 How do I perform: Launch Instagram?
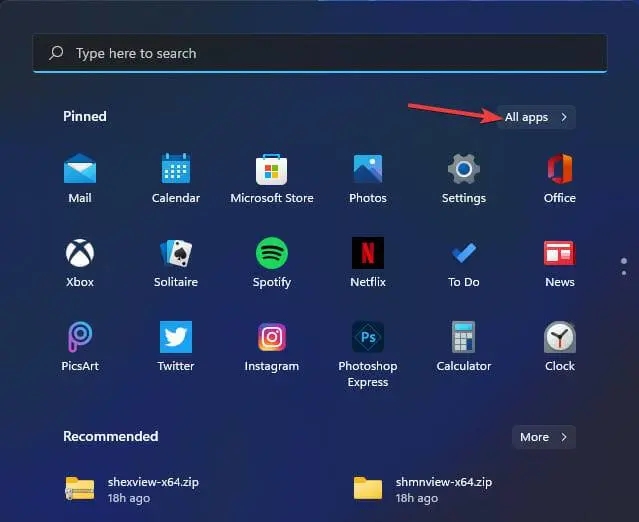[272, 347]
